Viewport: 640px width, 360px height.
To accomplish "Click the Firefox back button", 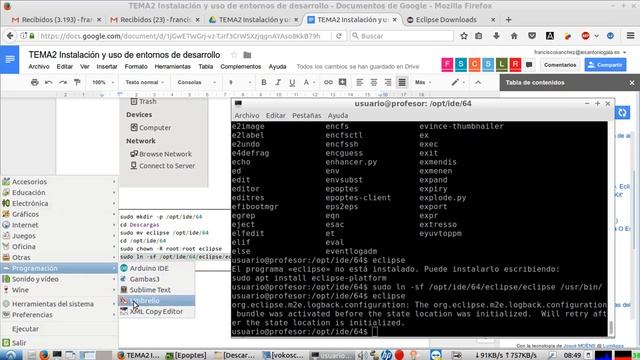I will coord(10,36).
